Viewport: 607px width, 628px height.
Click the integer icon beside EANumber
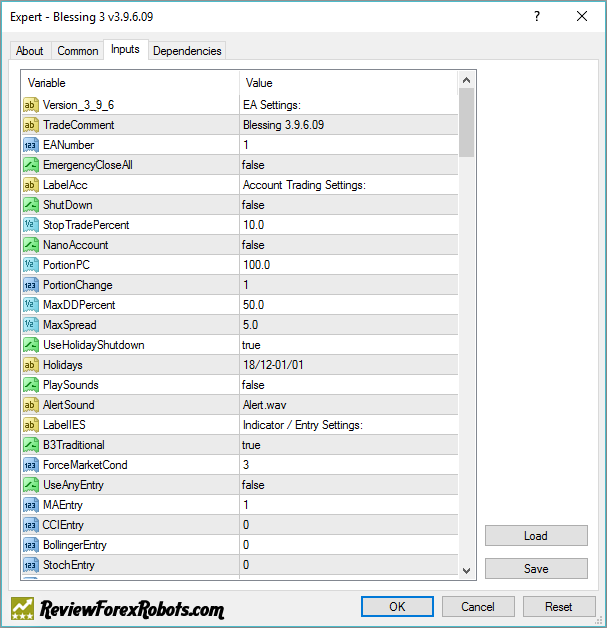[31, 145]
